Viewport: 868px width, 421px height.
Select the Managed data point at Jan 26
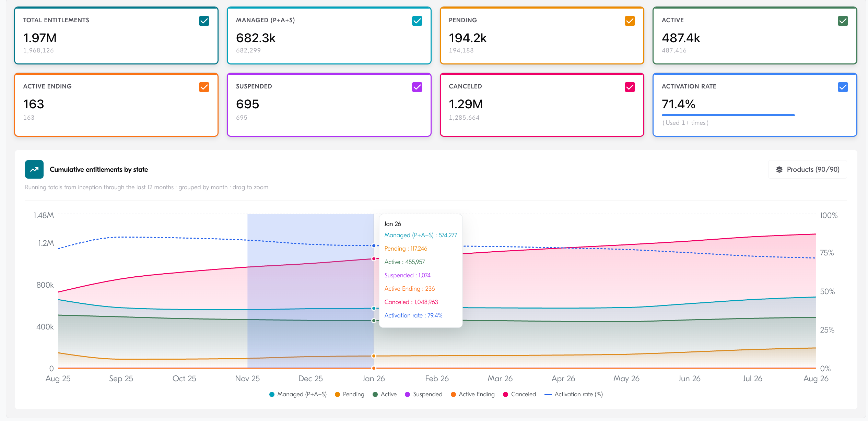pos(374,308)
